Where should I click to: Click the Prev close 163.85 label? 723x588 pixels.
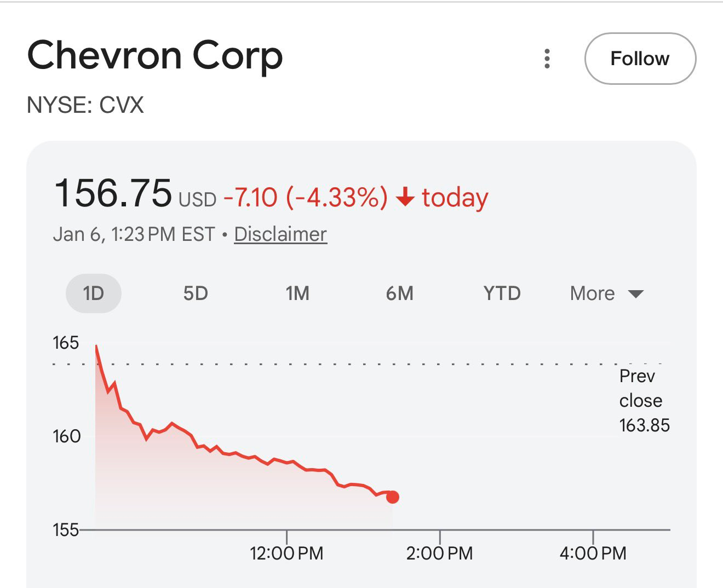click(x=644, y=401)
